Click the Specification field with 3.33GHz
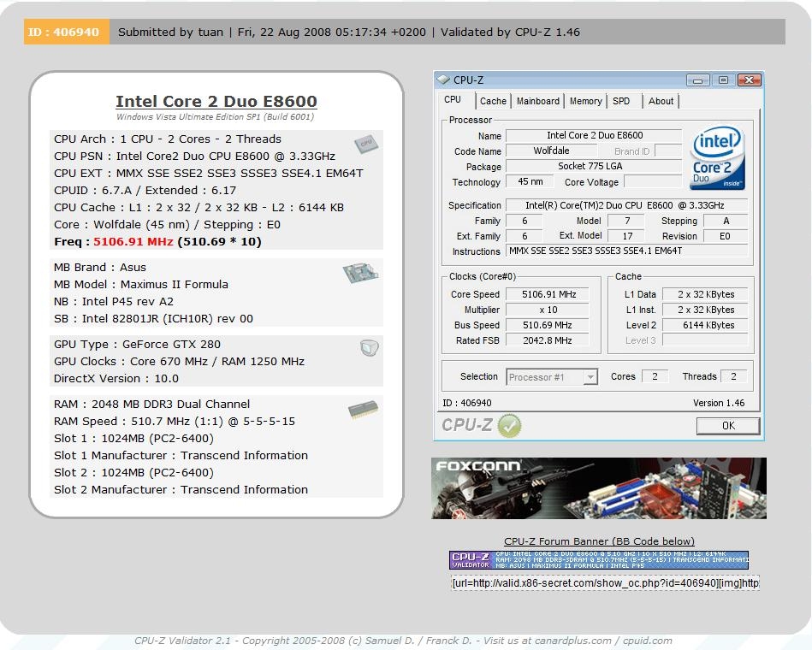Viewport: 812px width, 650px height. point(626,205)
